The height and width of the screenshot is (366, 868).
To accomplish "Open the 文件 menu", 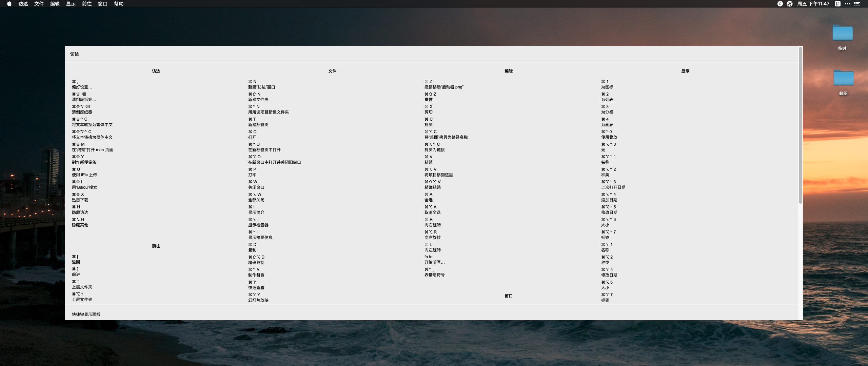I will tap(39, 4).
